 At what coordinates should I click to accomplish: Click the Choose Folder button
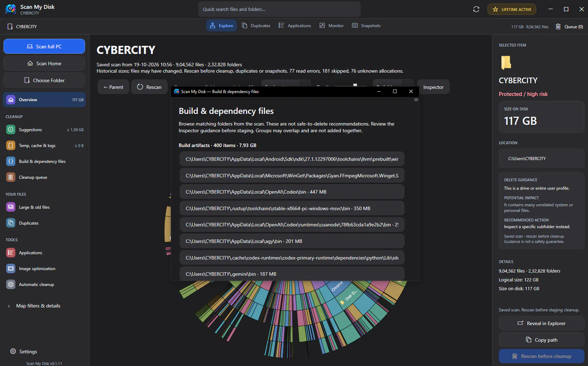tap(44, 80)
